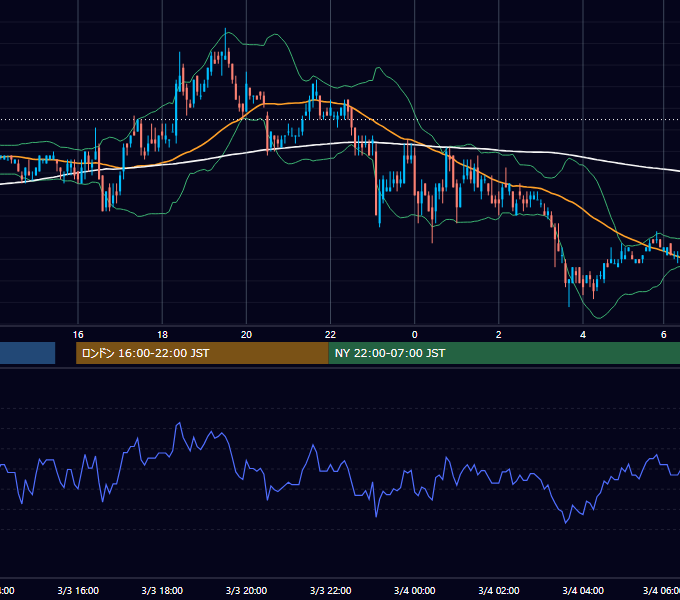Click the 3/4 00:00 label on the lower axis
This screenshot has height=600, width=680.
pos(415,590)
